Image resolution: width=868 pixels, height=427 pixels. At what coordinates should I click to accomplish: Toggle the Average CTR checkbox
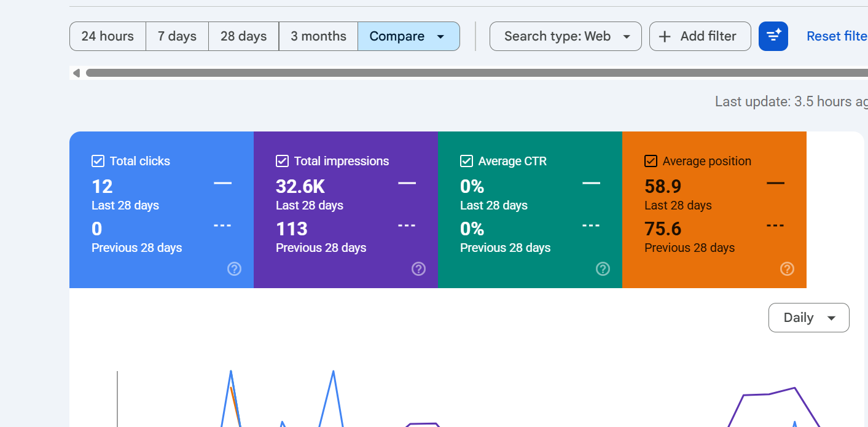[x=466, y=161]
